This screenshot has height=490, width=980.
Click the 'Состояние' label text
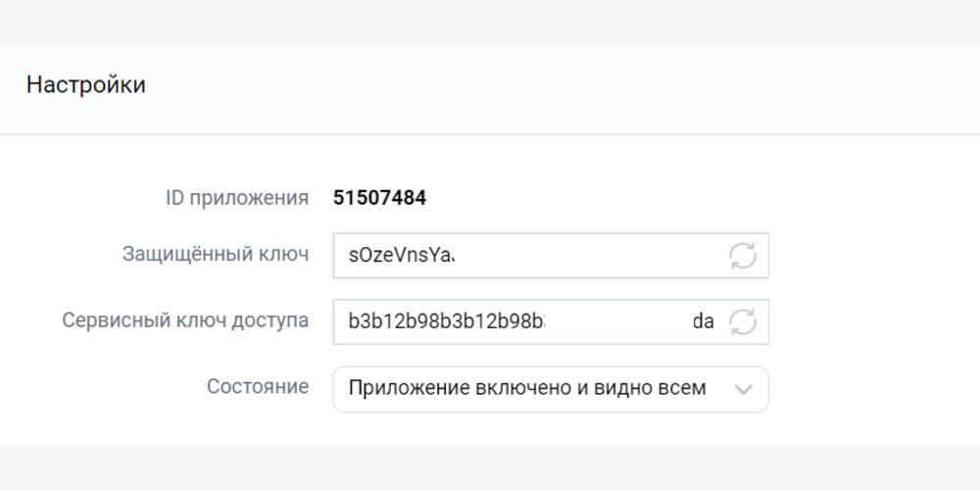(258, 387)
